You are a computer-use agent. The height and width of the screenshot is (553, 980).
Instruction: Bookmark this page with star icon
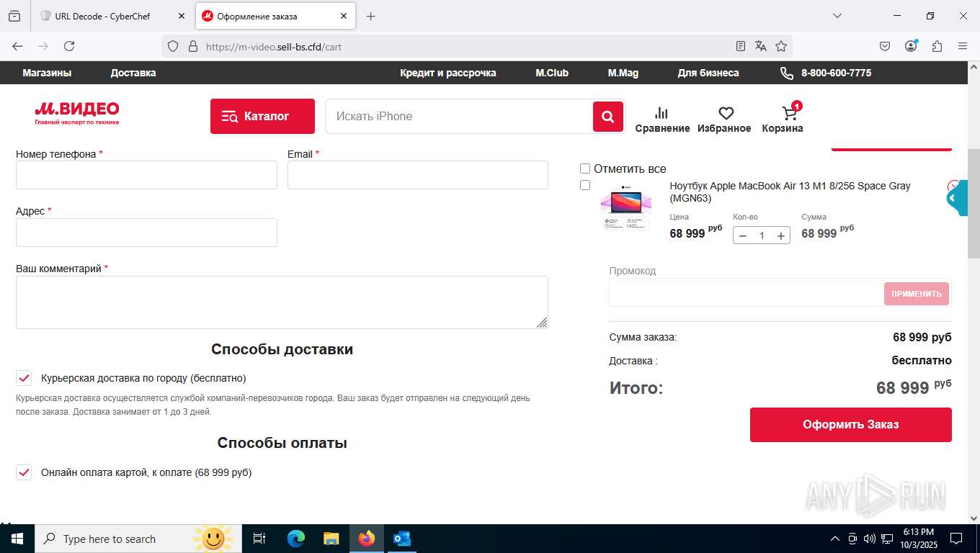(780, 46)
